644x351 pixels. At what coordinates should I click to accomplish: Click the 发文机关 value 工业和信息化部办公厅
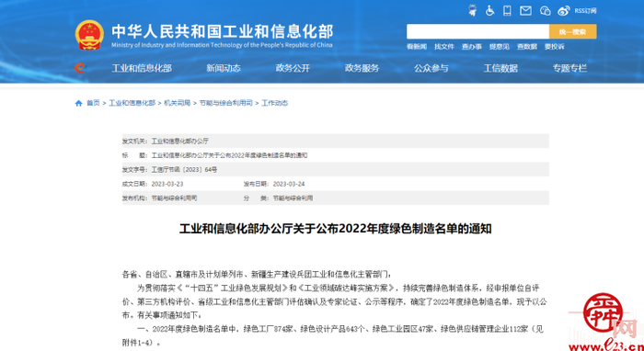(x=180, y=142)
